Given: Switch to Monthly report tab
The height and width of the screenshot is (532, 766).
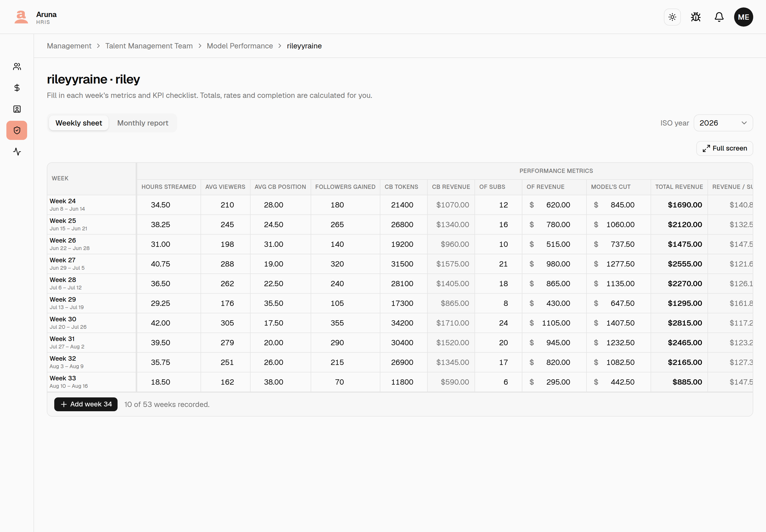Looking at the screenshot, I should tap(143, 123).
